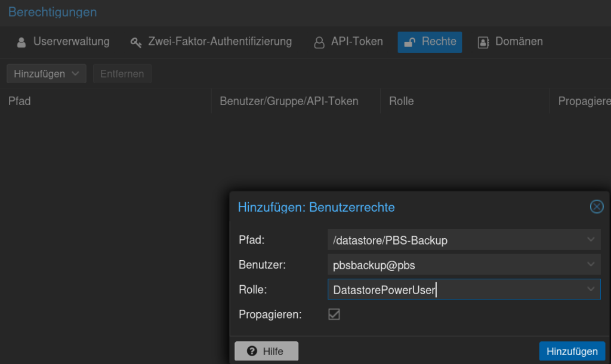Viewport: 611px width, 364px height.
Task: Toggle the Propagieren checkbox
Action: (x=334, y=314)
